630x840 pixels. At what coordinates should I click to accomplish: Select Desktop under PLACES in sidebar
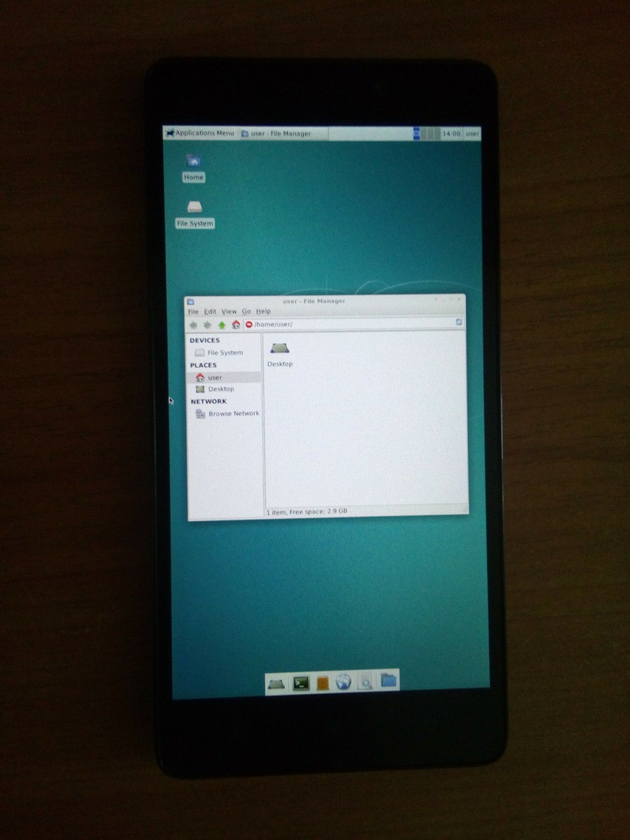point(215,389)
